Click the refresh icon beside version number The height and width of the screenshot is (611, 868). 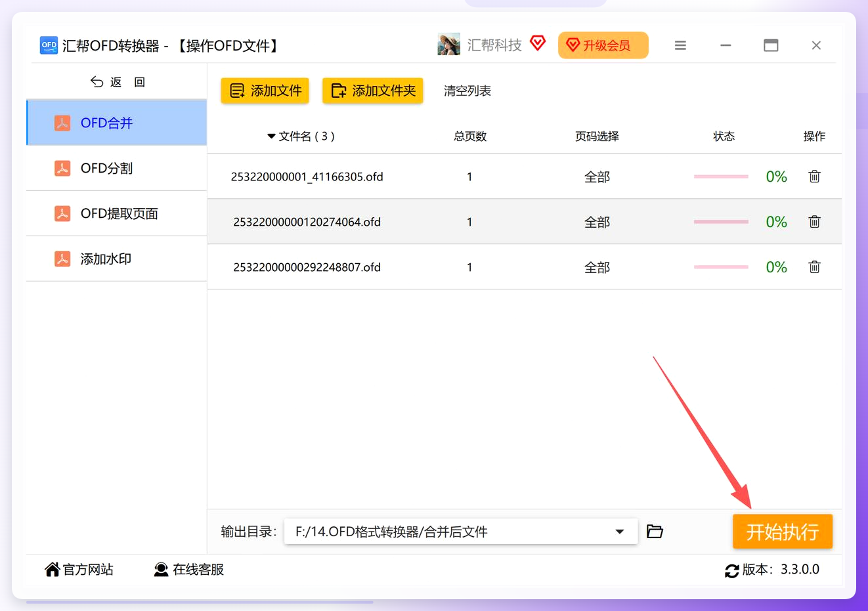(x=732, y=571)
